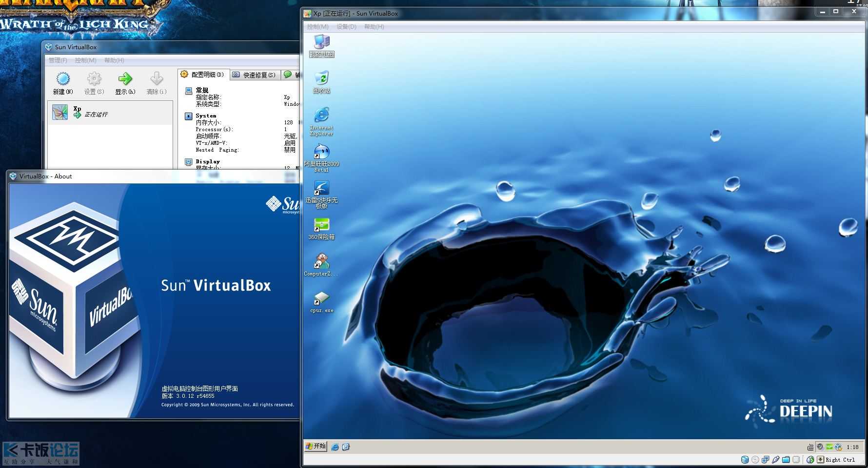Select the ComputerZ desktop shortcut
This screenshot has height=468, width=868.
click(321, 265)
